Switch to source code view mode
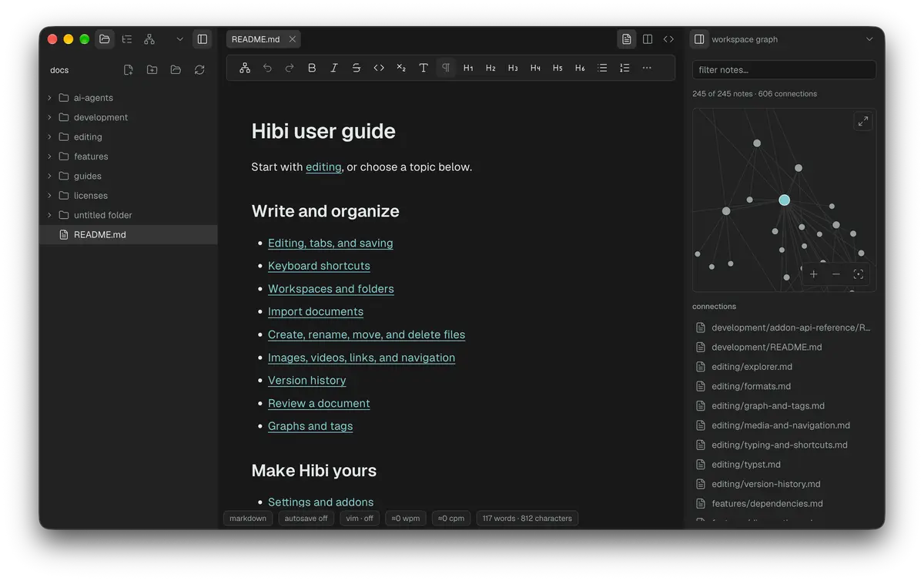Image resolution: width=924 pixels, height=581 pixels. coord(668,39)
